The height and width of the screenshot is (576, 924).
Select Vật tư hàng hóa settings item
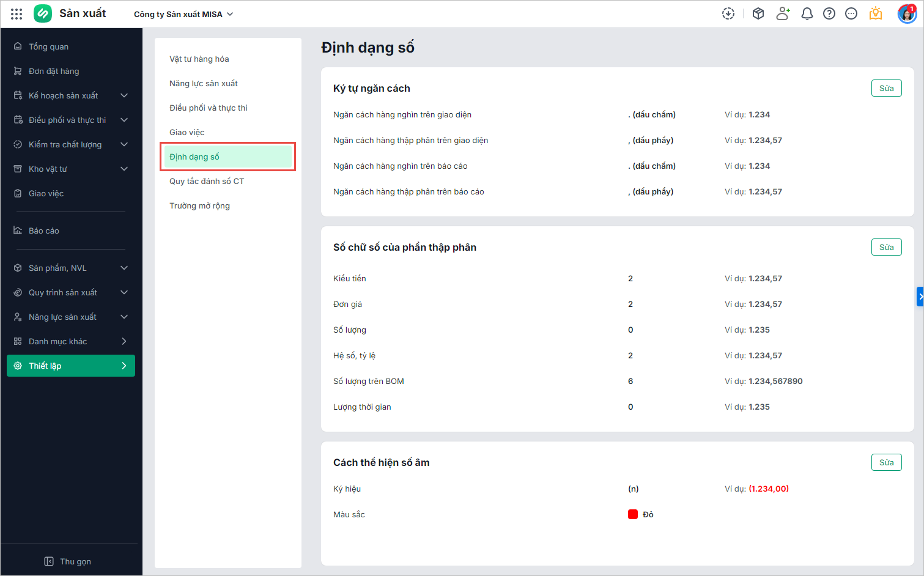coord(199,59)
